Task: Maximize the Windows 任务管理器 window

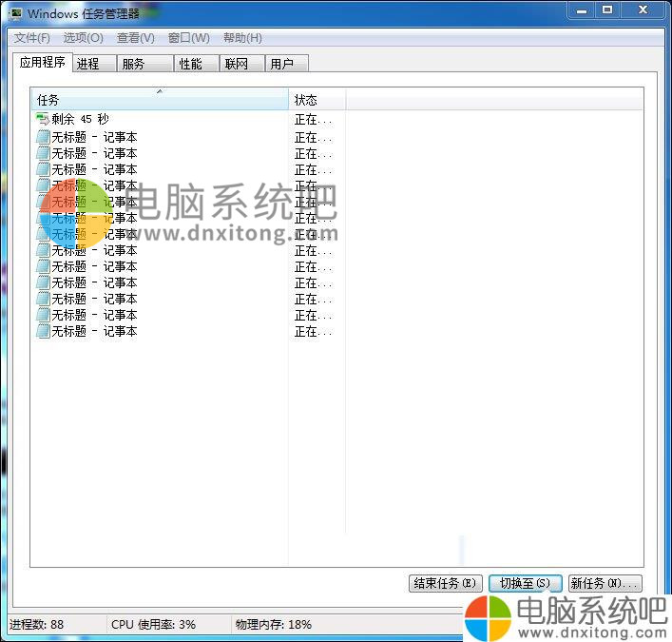Action: point(607,10)
